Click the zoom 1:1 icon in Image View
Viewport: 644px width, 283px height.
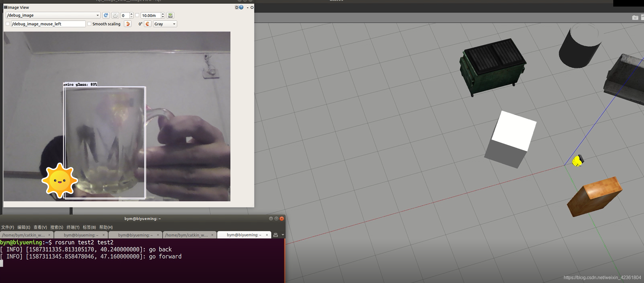coord(115,15)
